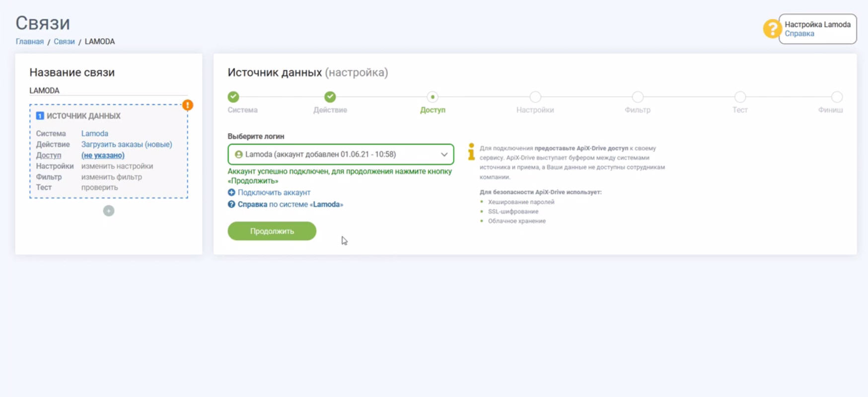This screenshot has width=868, height=397.
Task: Edit the connection name field LAMODA
Action: coord(109,90)
